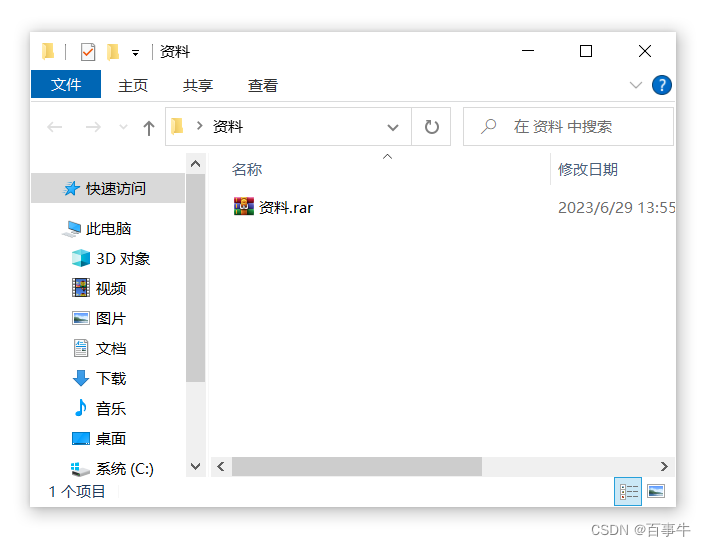Expand the ribbon with the chevron
Screen dimensions: 706x546
[x=635, y=85]
